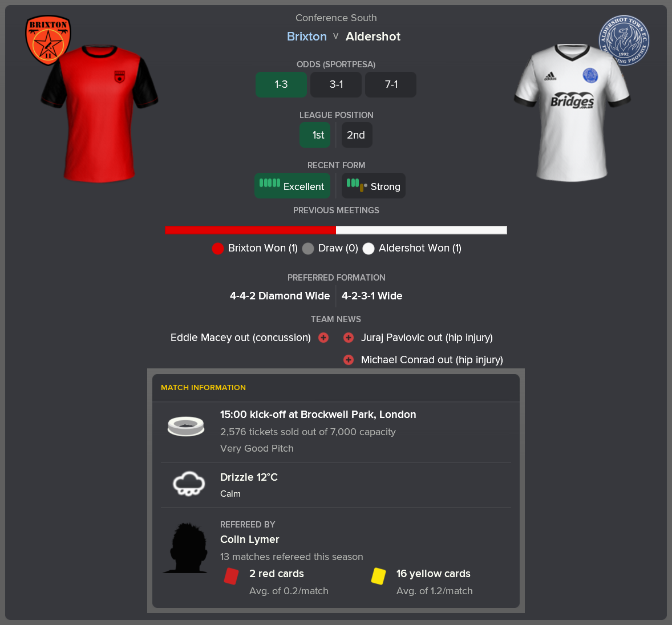Click the drizzle weather cloud icon

[189, 484]
